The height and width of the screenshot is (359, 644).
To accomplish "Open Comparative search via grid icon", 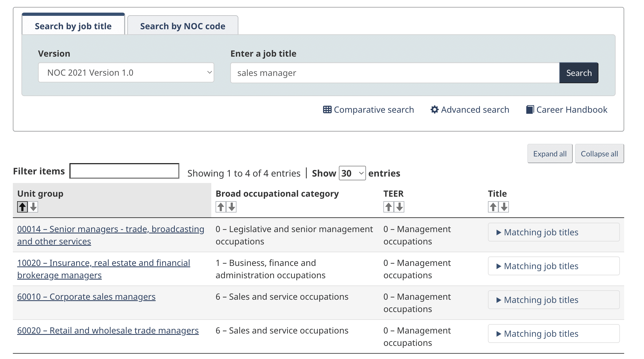I will [x=327, y=110].
